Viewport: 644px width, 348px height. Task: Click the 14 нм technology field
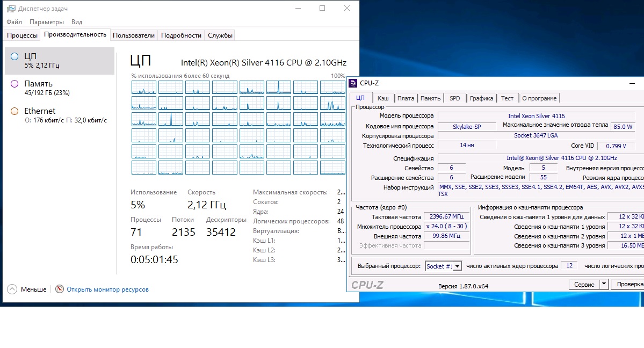pyautogui.click(x=467, y=146)
